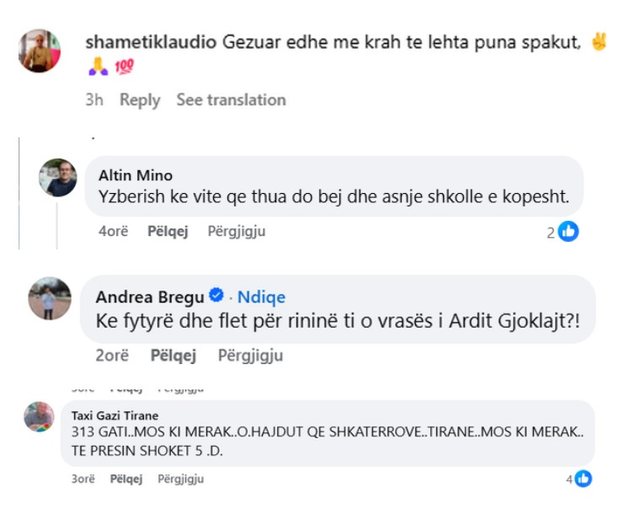Viewport: 640px width, 515px height.
Task: Click Andrea Bregu's verified badge icon
Action: [214, 296]
